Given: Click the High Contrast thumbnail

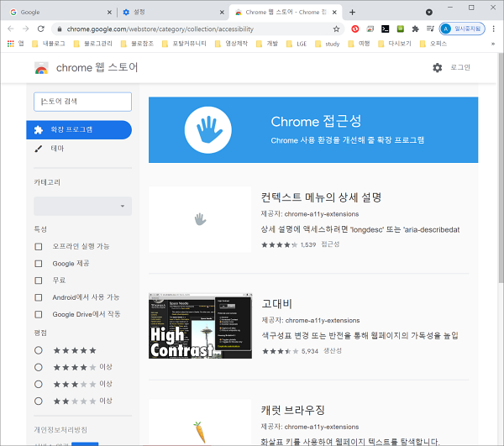Looking at the screenshot, I should pos(200,326).
